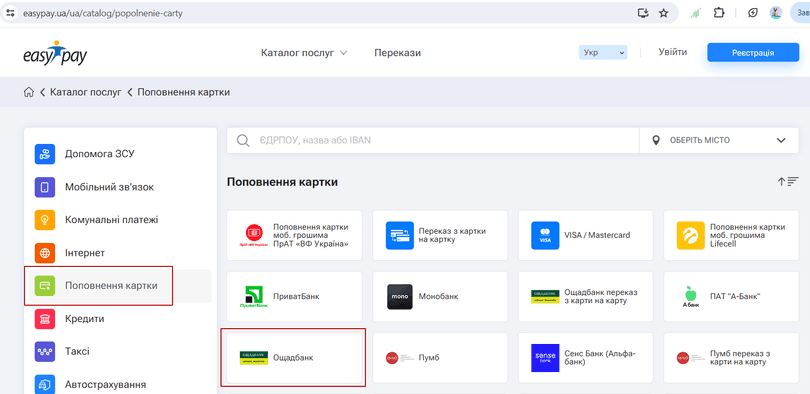Image resolution: width=810 pixels, height=394 pixels.
Task: Click the ПАТ "А-Банк" label text
Action: [x=735, y=296]
